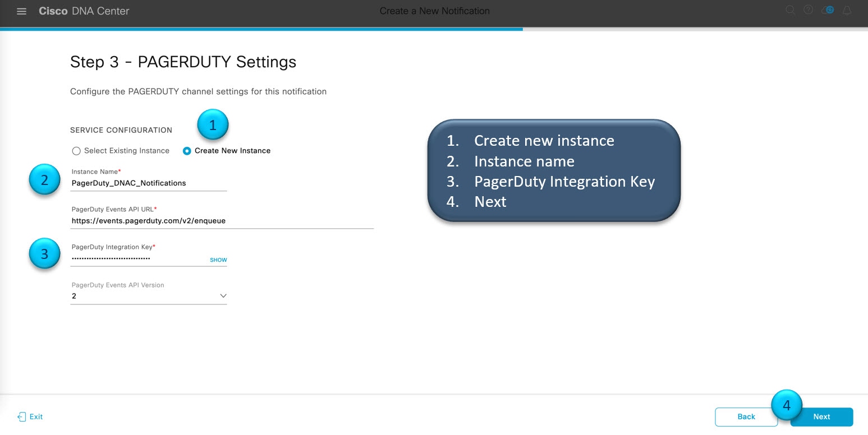Go to the next step with Next
868x435 pixels.
click(821, 417)
